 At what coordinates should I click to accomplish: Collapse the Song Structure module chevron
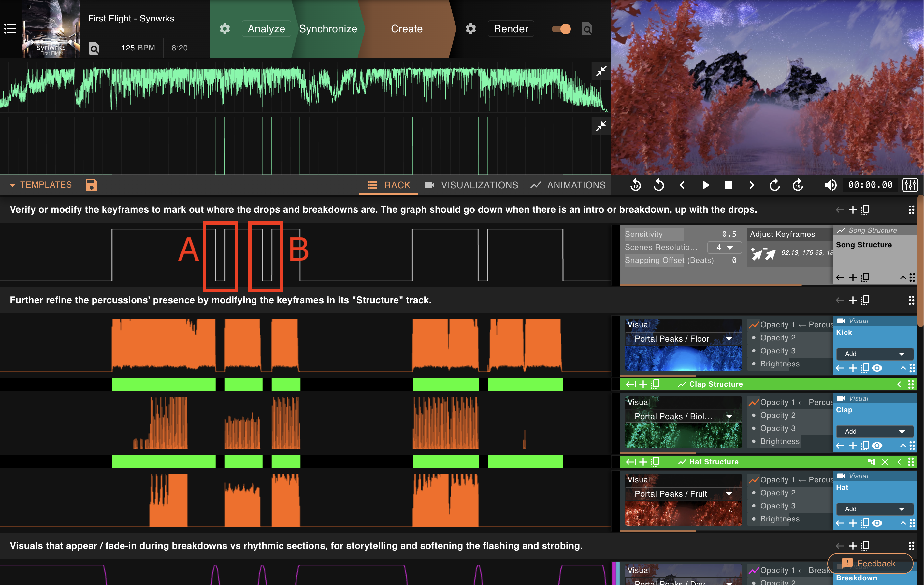[903, 277]
